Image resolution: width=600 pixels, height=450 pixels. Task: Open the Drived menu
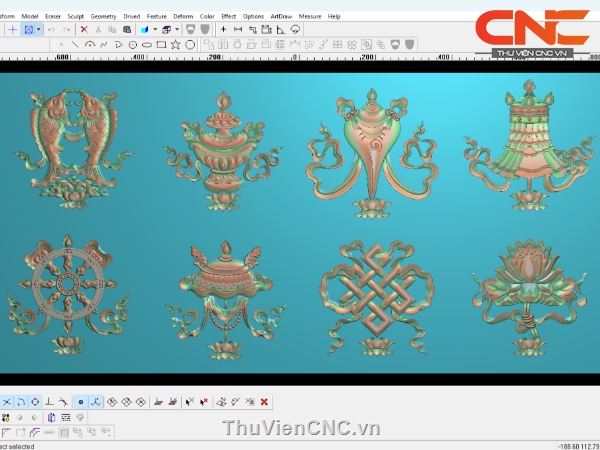click(x=132, y=16)
